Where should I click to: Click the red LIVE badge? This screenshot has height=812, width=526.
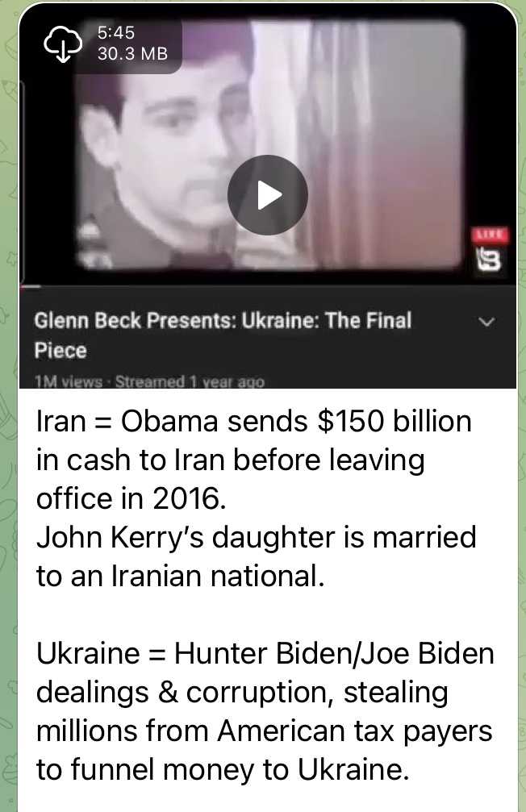click(490, 235)
